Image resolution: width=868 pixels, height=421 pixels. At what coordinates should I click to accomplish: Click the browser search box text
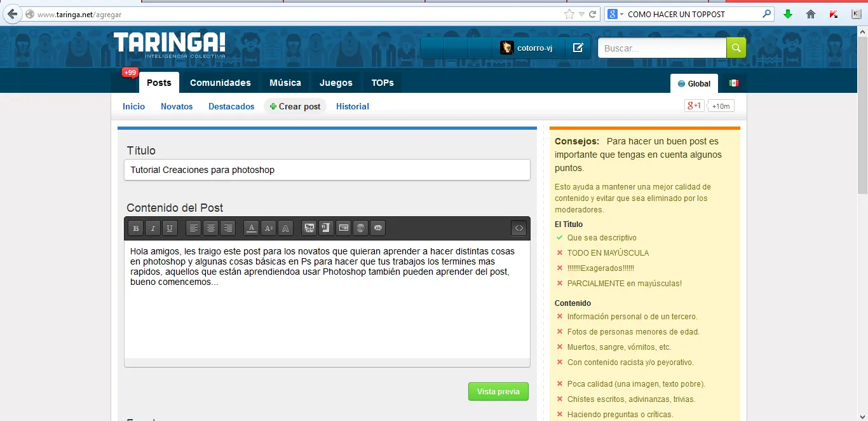pyautogui.click(x=676, y=14)
